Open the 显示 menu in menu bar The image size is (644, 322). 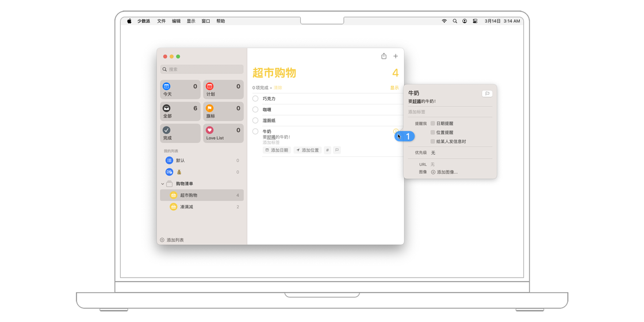tap(191, 21)
